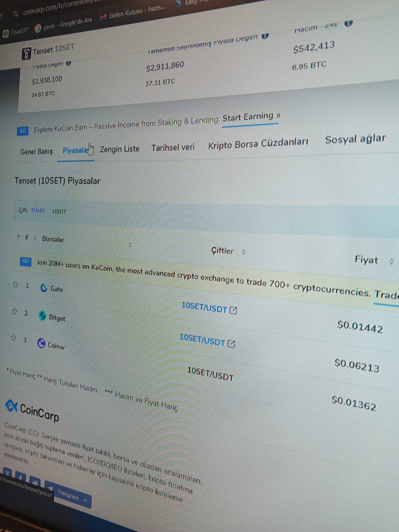This screenshot has width=399, height=532.
Task: Click the Start Earning » link
Action: 251,117
